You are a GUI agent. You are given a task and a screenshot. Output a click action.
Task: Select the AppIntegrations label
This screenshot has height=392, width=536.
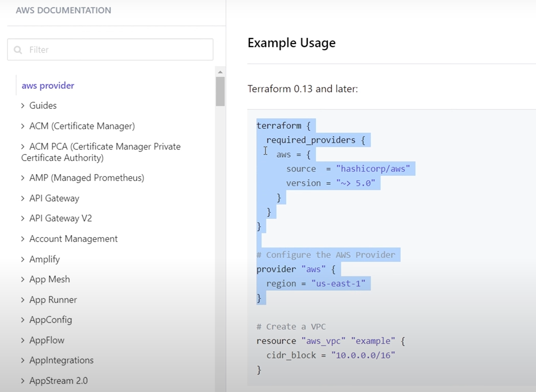click(x=62, y=360)
